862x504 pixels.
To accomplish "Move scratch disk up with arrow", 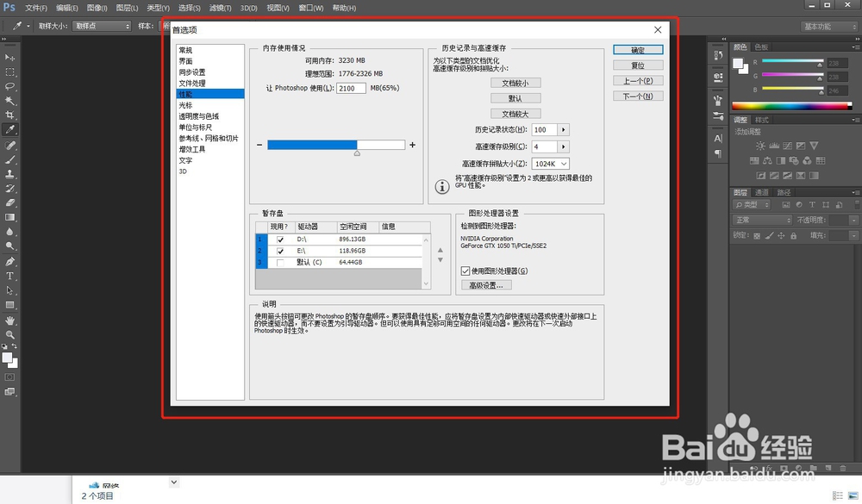I will [440, 251].
